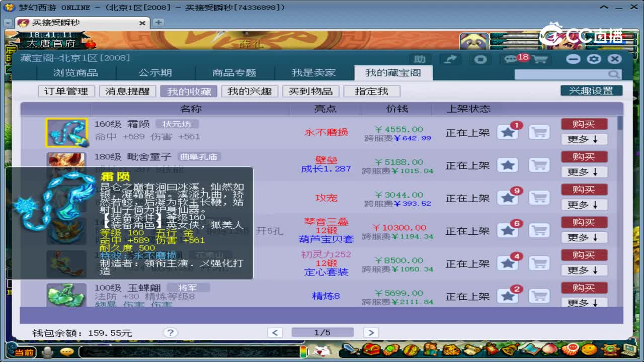Click 购买 for 玉蝶翩 row

(584, 288)
